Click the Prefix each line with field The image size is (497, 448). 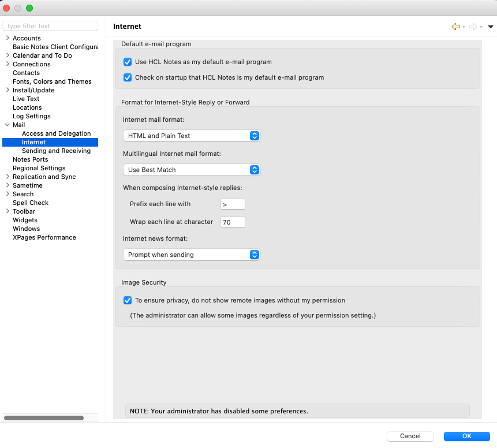233,204
